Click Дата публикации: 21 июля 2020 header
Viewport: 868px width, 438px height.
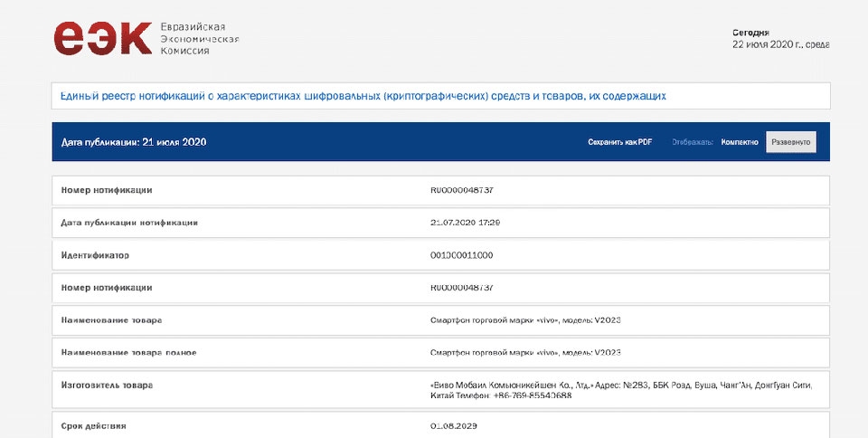pyautogui.click(x=134, y=142)
